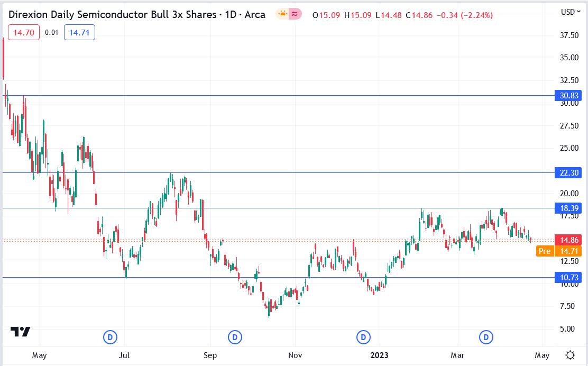Screen dimensions: 588x366
Task: Click the Direxion Daily Semiconductor symbol title
Action: point(137,15)
